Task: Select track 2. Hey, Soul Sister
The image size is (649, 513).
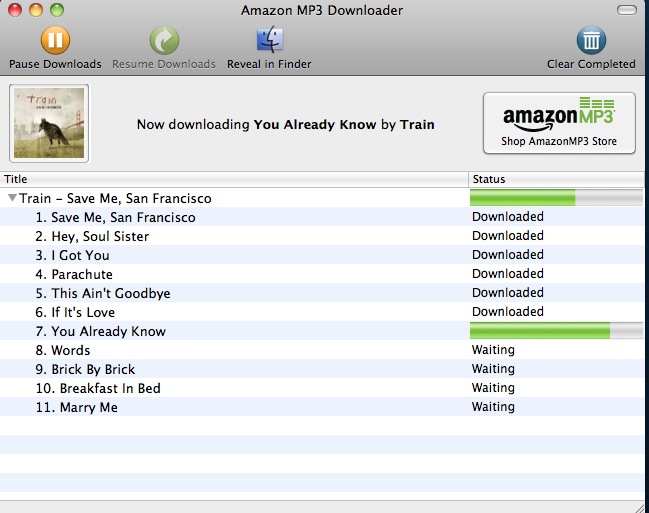Action: coord(322,236)
